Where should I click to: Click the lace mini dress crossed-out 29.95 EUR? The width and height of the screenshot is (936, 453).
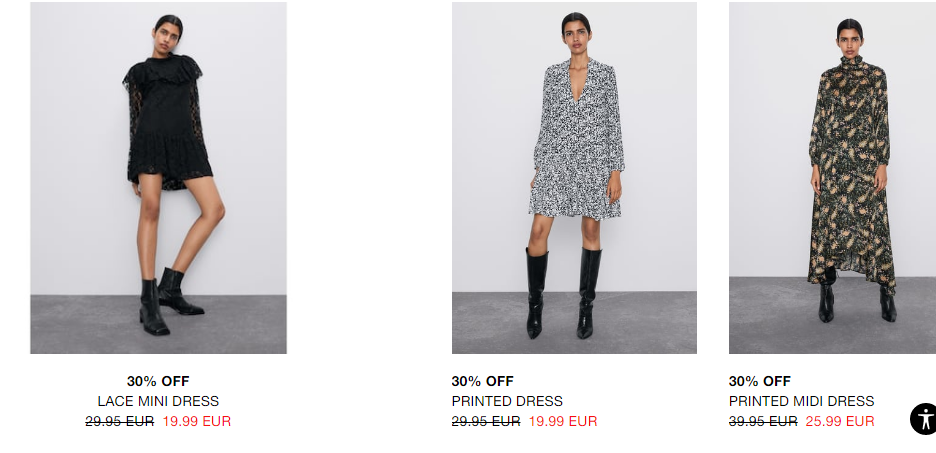coord(119,421)
